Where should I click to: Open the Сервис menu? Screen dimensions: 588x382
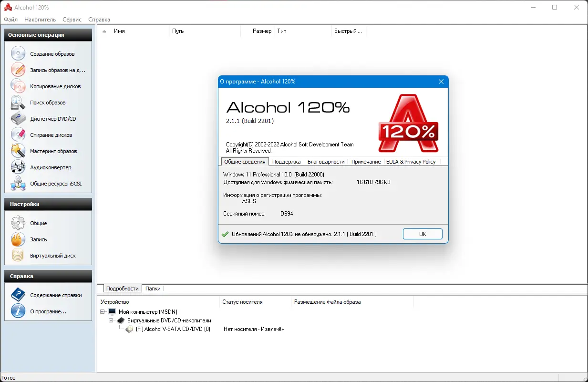[72, 20]
